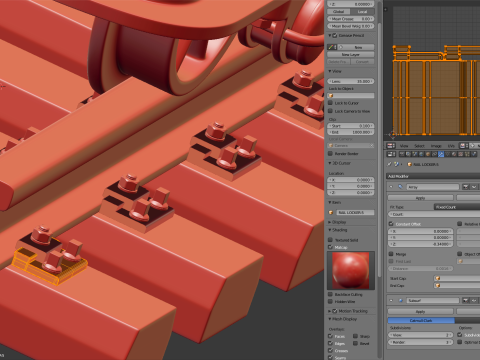Open the View menu in UV editor
The height and width of the screenshot is (360, 480).
point(404,146)
